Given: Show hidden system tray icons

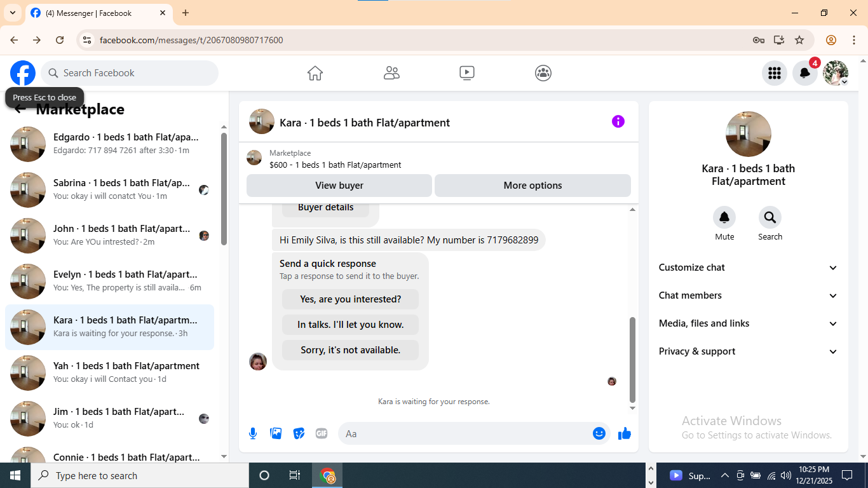Looking at the screenshot, I should [725, 475].
